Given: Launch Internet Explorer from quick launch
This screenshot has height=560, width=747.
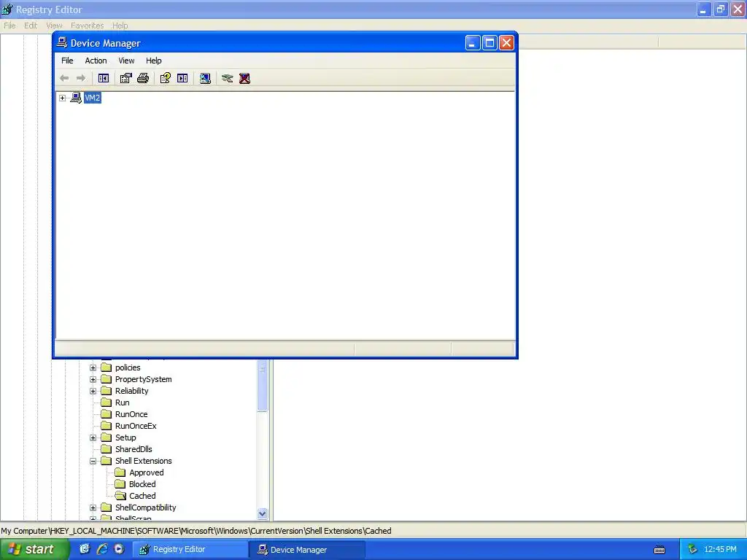Looking at the screenshot, I should click(102, 549).
